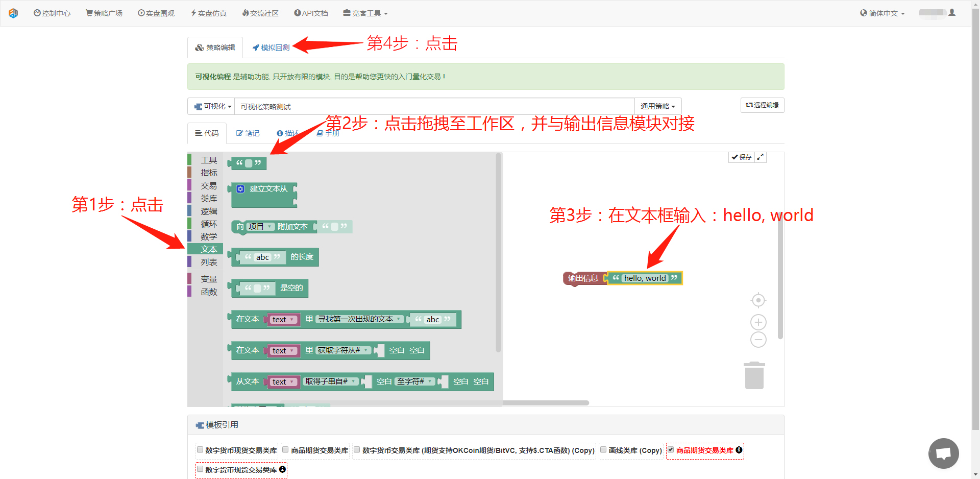
Task: Toggle fullscreen with the expand arrows icon
Action: pos(761,157)
